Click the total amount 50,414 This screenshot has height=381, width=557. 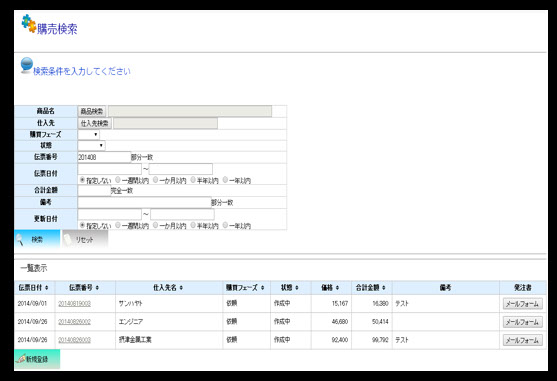point(380,322)
